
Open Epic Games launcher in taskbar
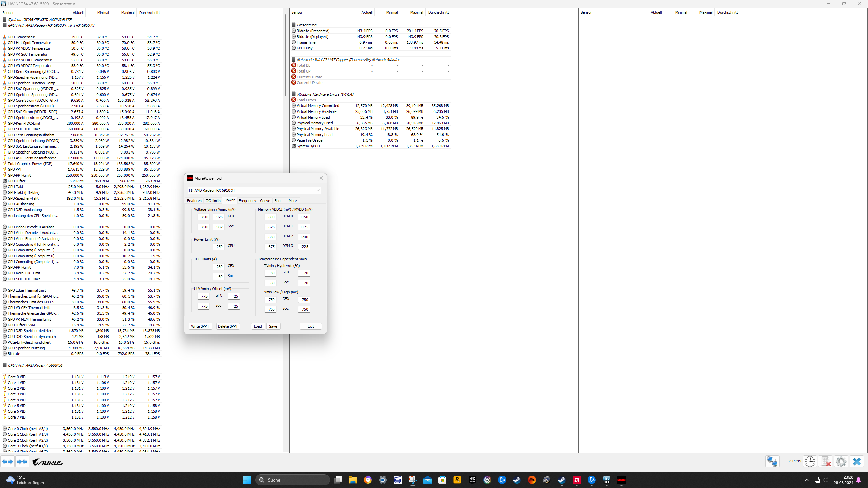click(x=472, y=480)
